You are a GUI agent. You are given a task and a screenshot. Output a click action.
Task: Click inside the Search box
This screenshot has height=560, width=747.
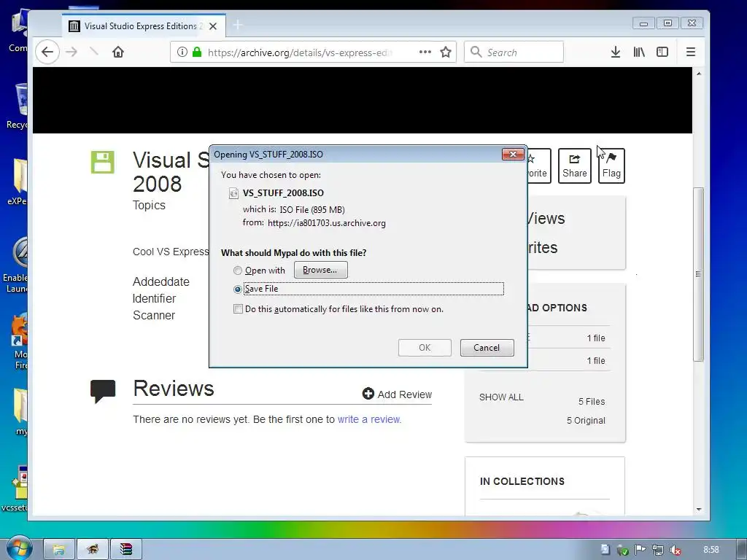[514, 52]
